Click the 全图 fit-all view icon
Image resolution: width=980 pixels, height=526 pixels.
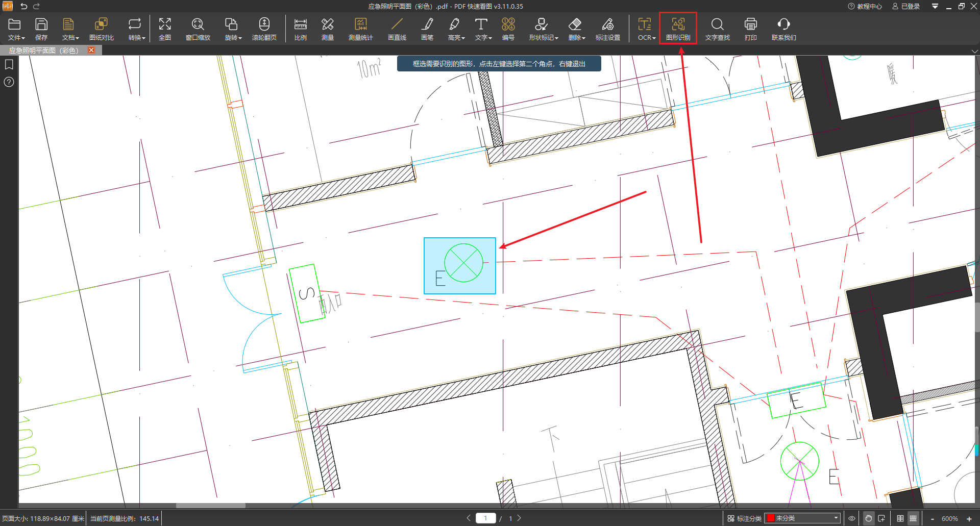click(165, 29)
